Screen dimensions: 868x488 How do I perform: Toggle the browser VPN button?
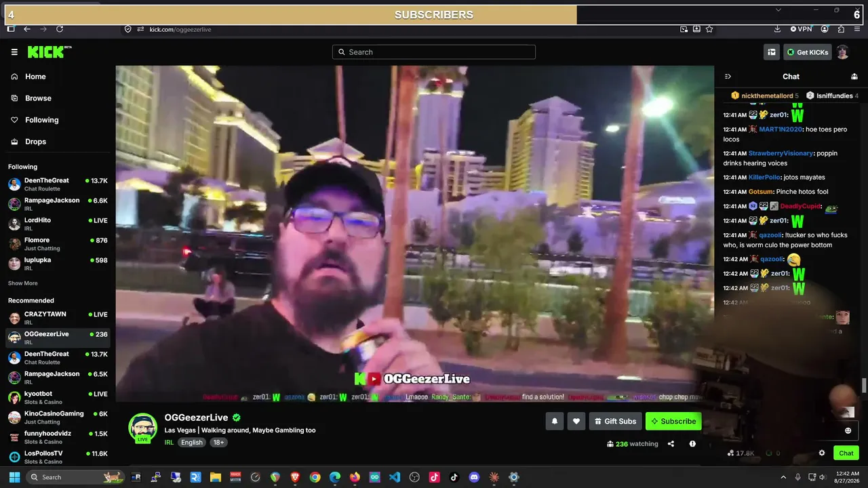(801, 29)
